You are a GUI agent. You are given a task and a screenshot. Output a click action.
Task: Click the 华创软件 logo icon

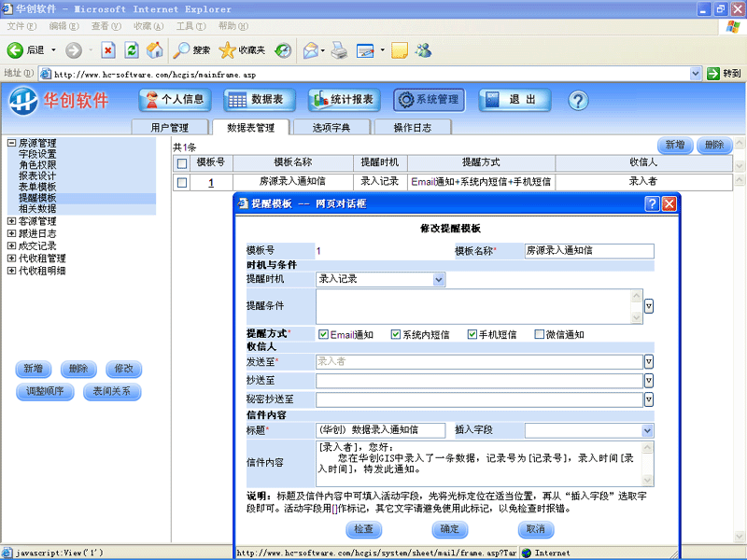click(x=22, y=101)
